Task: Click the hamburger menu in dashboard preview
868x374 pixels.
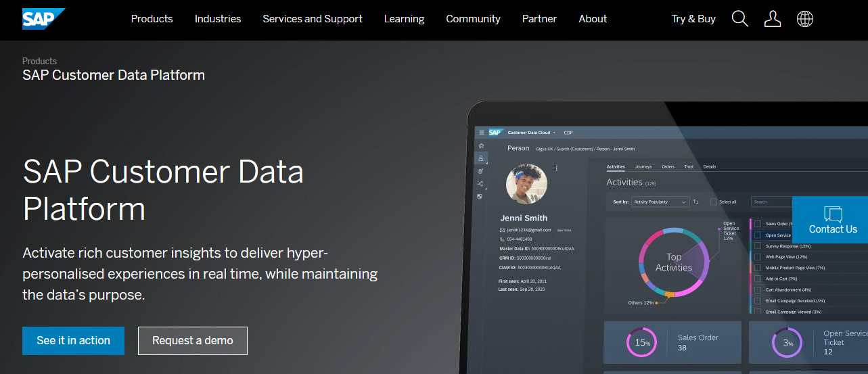Action: pyautogui.click(x=482, y=133)
